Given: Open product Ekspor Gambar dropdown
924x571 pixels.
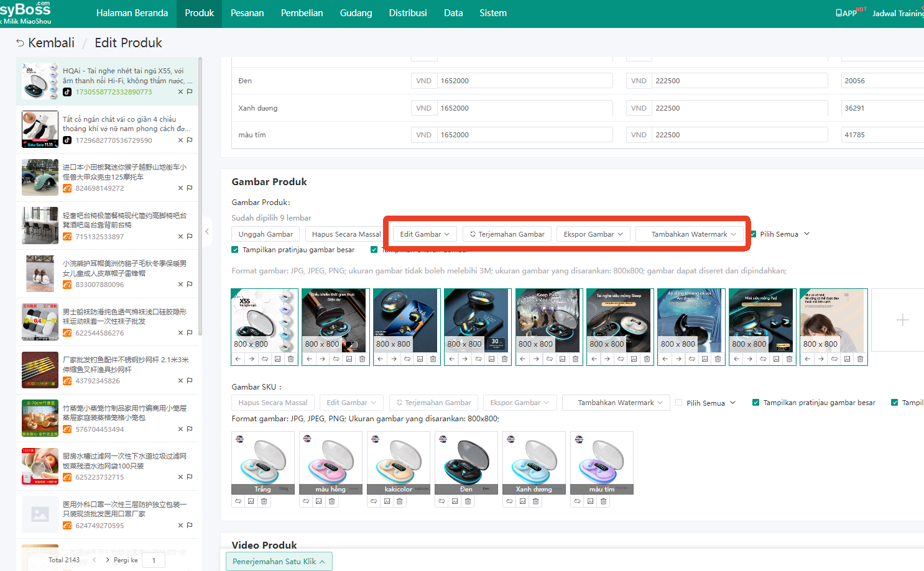Looking at the screenshot, I should pos(593,234).
